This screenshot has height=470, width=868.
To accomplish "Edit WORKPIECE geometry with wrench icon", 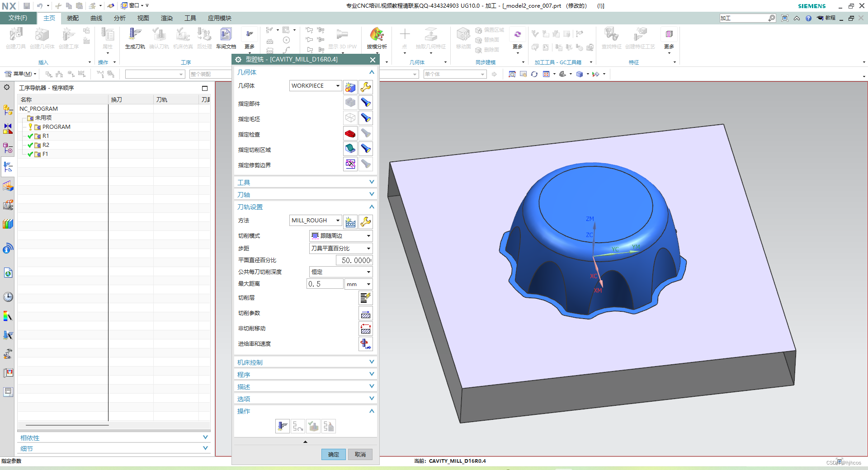I will pyautogui.click(x=366, y=87).
